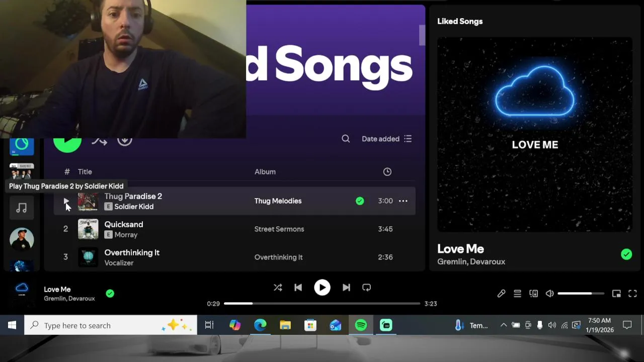Image resolution: width=644 pixels, height=362 pixels.
Task: Open the Windows Start menu
Action: (x=12, y=325)
